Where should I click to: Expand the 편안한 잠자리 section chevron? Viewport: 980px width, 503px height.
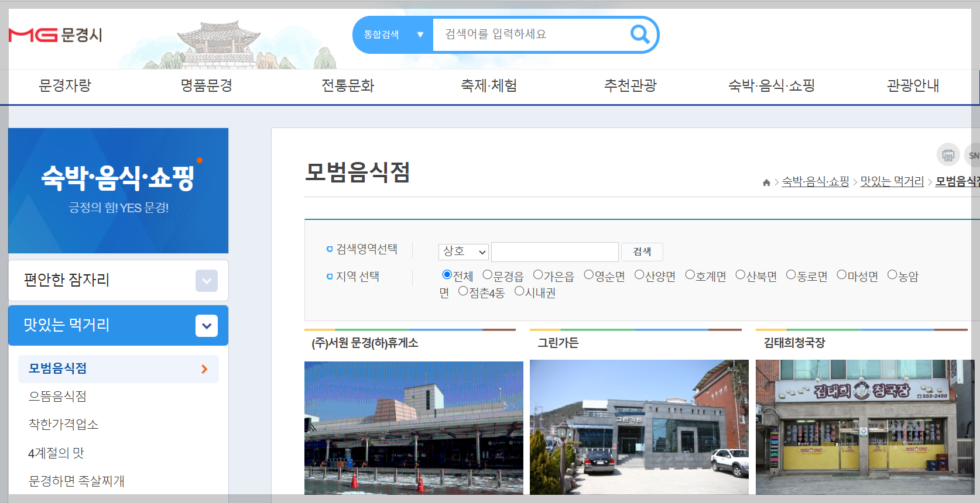pos(207,281)
